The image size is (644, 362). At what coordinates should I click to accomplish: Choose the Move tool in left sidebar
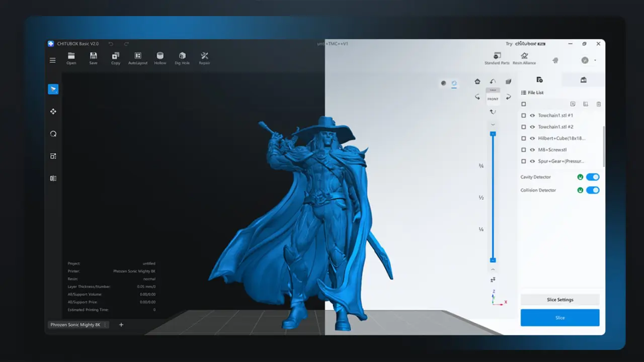coord(53,112)
